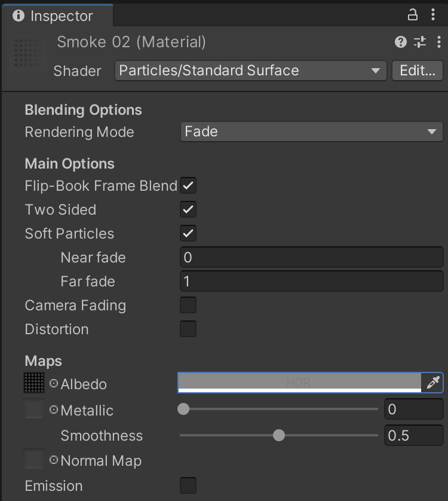Open texture picker circle beside Metallic
This screenshot has height=501, width=448.
point(54,410)
